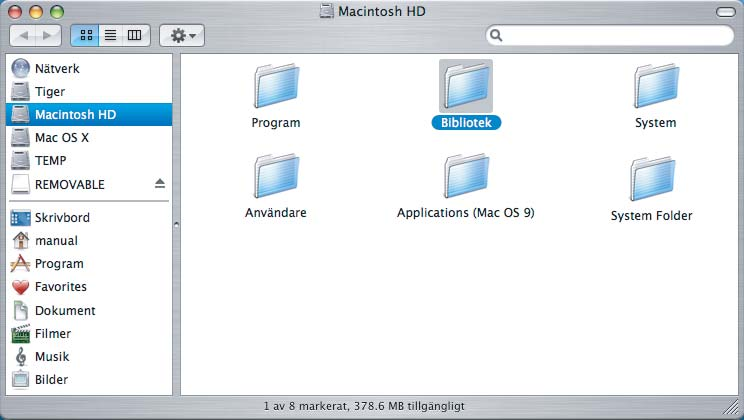Switch to icon view

[85, 36]
